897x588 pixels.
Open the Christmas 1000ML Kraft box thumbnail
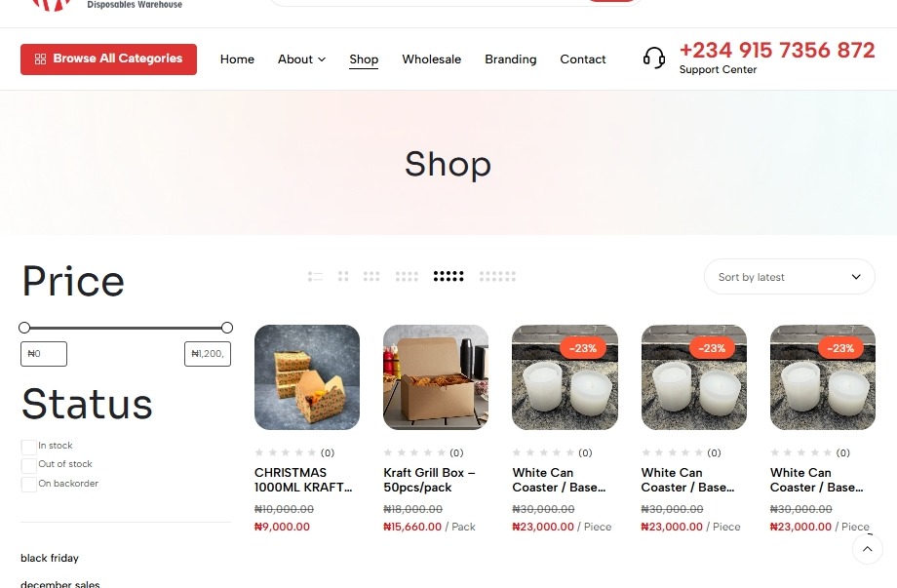[x=307, y=377]
